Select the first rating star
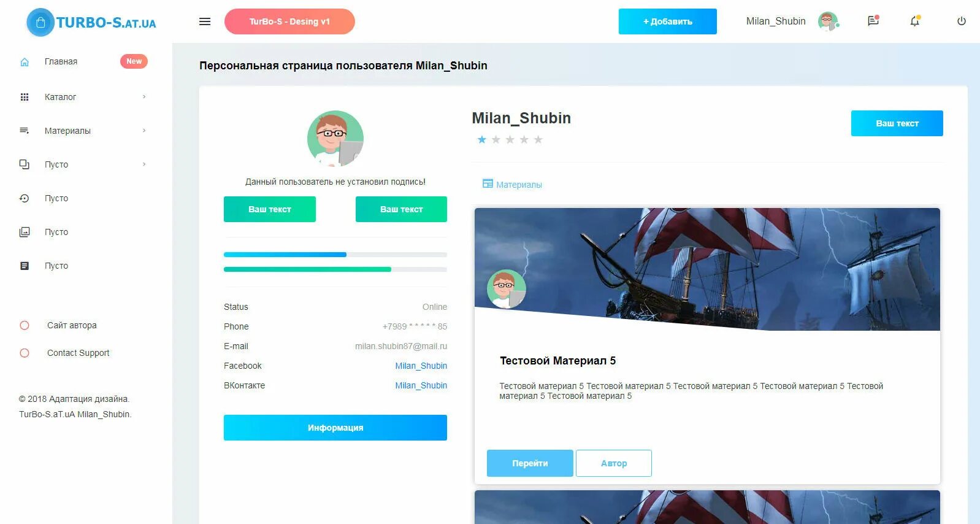The width and height of the screenshot is (980, 524). click(x=482, y=140)
